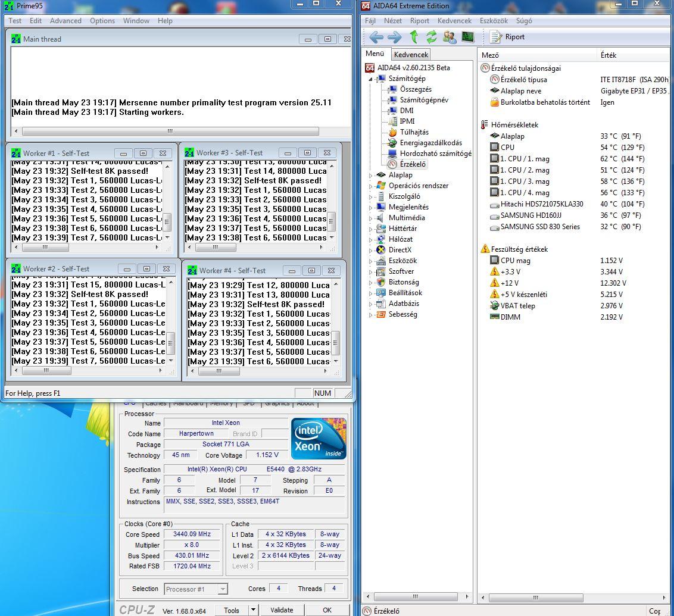Open the Fájl menu in AIDA64
The height and width of the screenshot is (616, 674).
[x=370, y=21]
